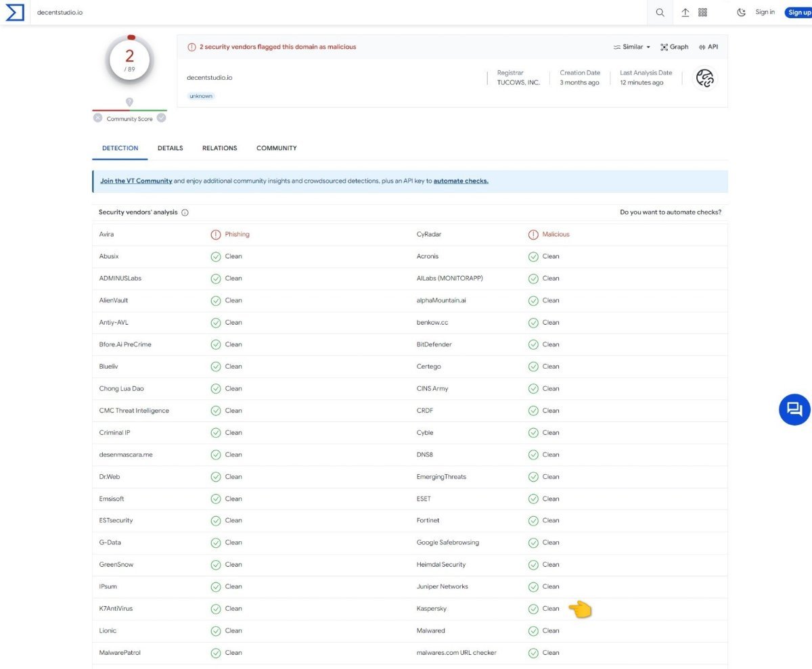The image size is (812, 669).
Task: Click the community score pin marker
Action: pos(129,102)
